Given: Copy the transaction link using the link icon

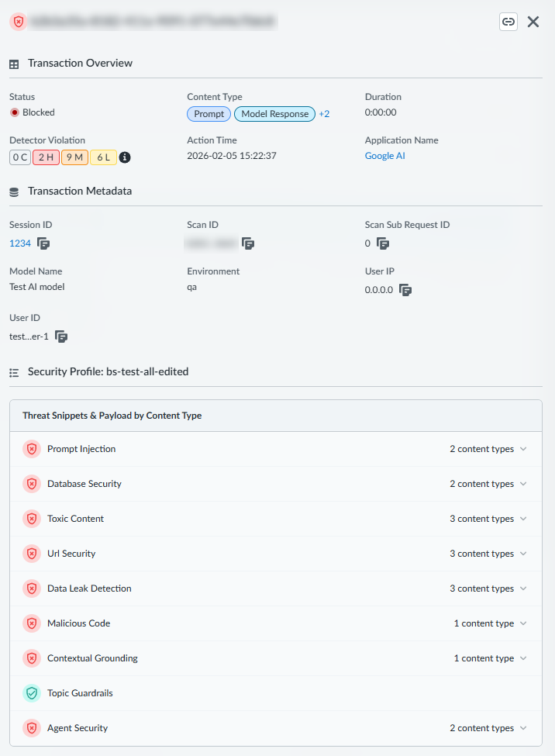Looking at the screenshot, I should (508, 22).
